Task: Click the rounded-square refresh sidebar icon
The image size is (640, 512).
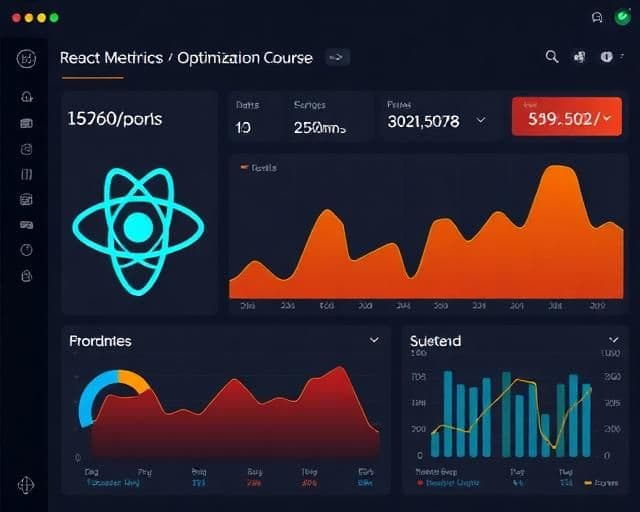Action: click(27, 149)
